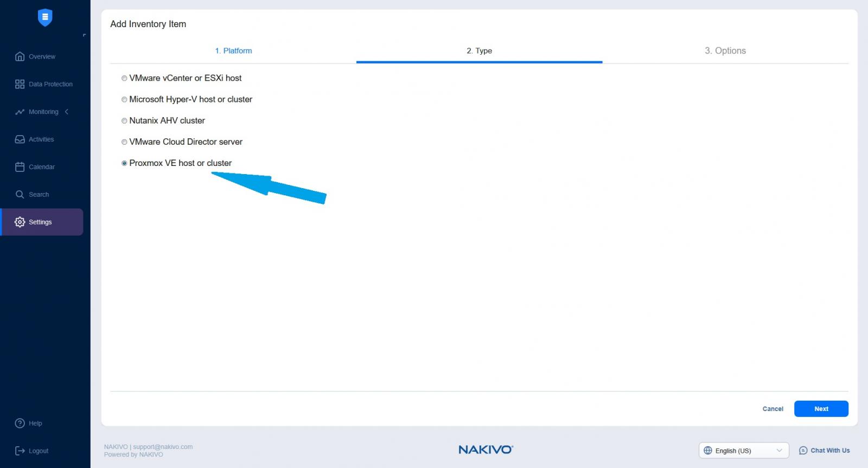
Task: Open Settings label in the sidebar
Action: click(40, 222)
